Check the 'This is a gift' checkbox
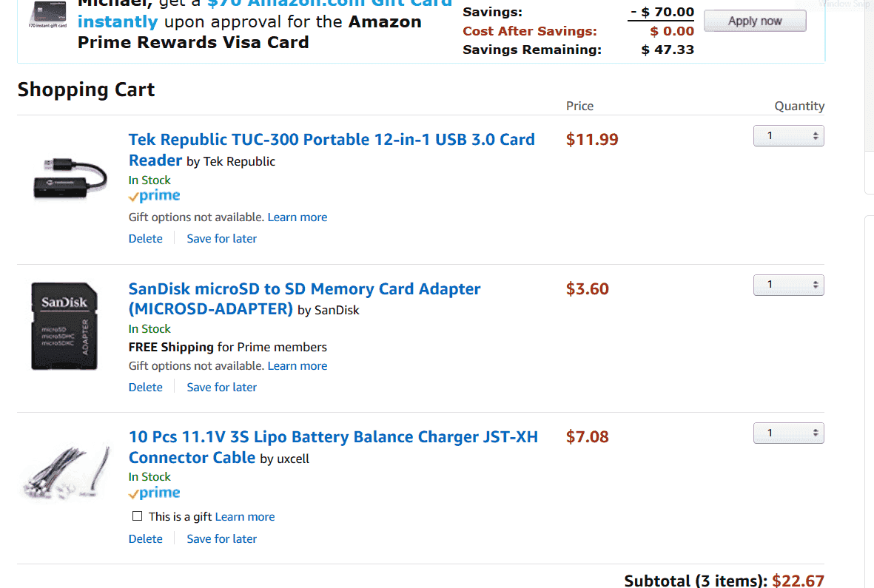Screen dimensions: 874x588 pyautogui.click(x=137, y=516)
